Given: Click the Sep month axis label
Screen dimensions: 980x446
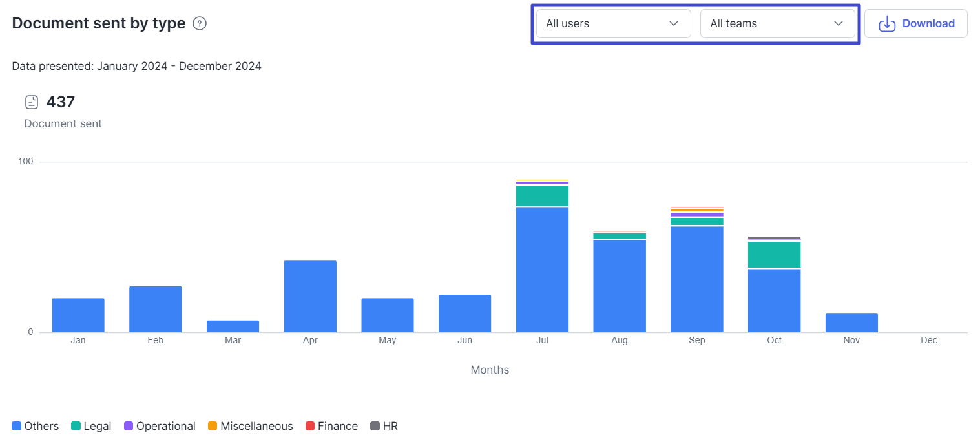Looking at the screenshot, I should click(x=696, y=341).
